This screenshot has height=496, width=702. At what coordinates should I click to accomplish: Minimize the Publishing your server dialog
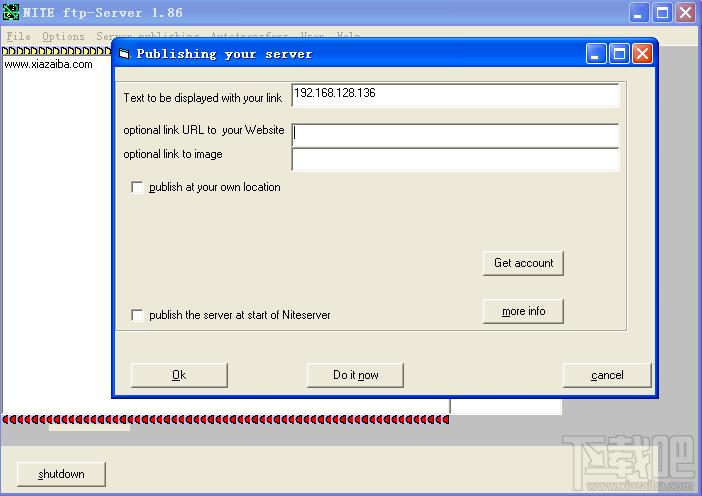tap(597, 54)
